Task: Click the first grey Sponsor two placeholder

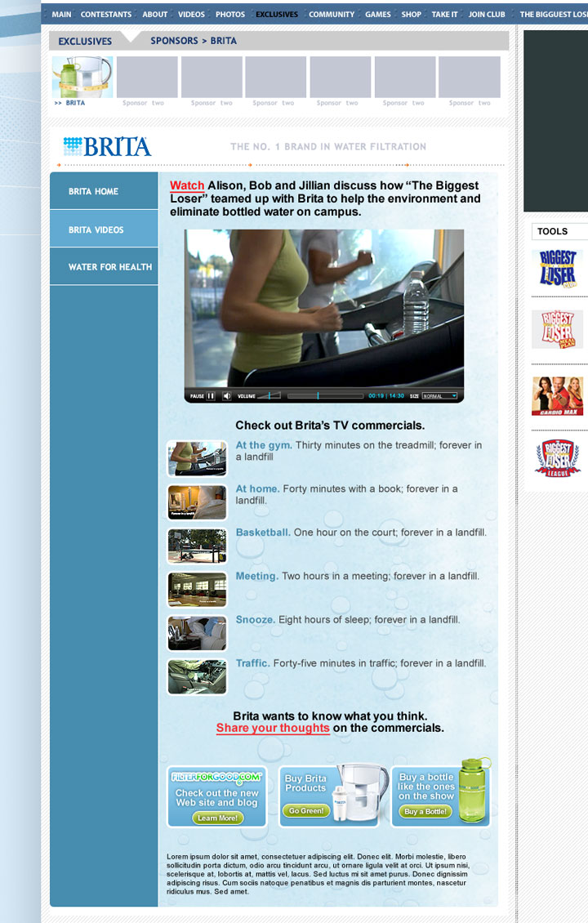Action: click(147, 77)
